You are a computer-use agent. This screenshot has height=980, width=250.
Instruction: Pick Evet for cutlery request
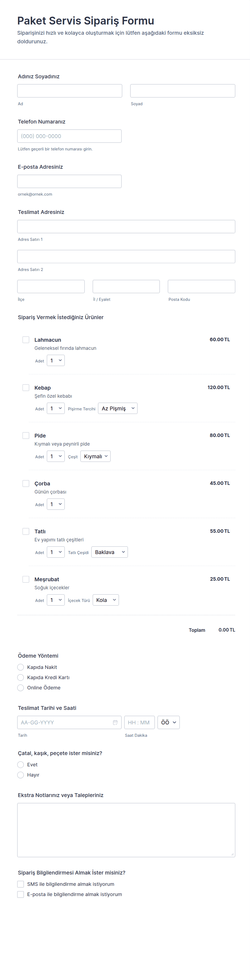(x=21, y=765)
